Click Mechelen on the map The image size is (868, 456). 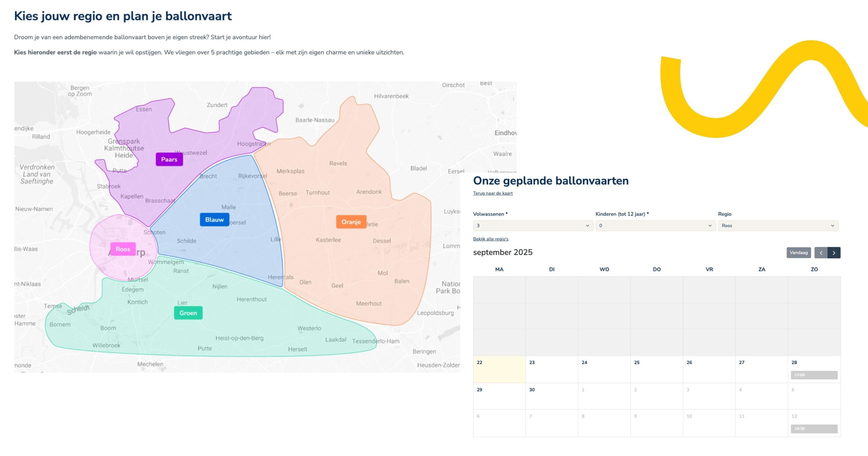pyautogui.click(x=150, y=364)
